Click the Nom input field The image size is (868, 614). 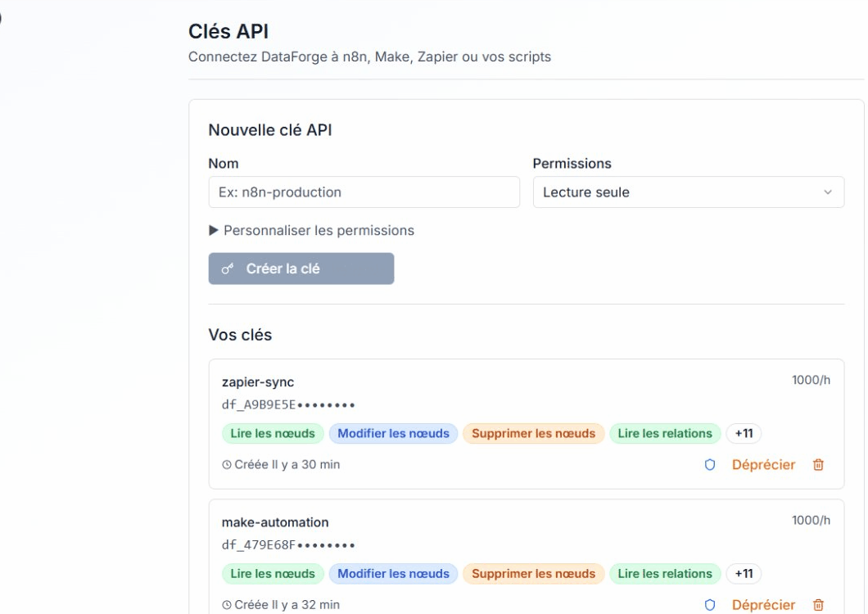[x=364, y=192]
